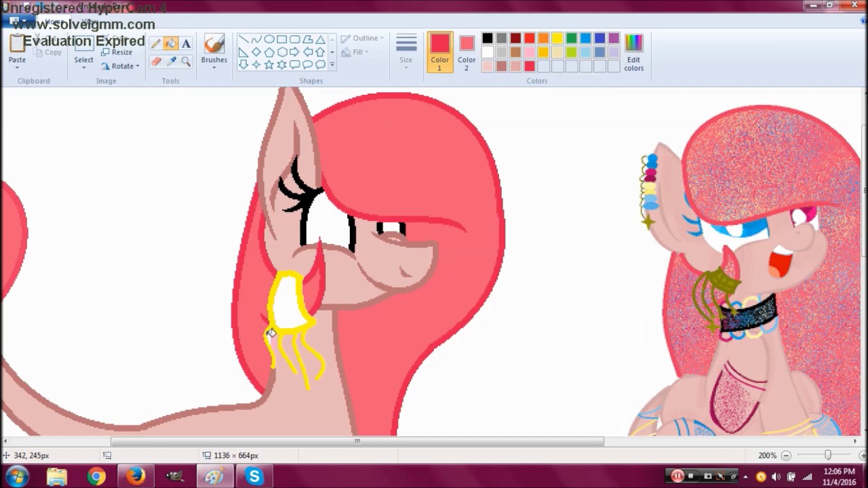This screenshot has height=488, width=868.
Task: Choose the Diamond shape
Action: (256, 52)
